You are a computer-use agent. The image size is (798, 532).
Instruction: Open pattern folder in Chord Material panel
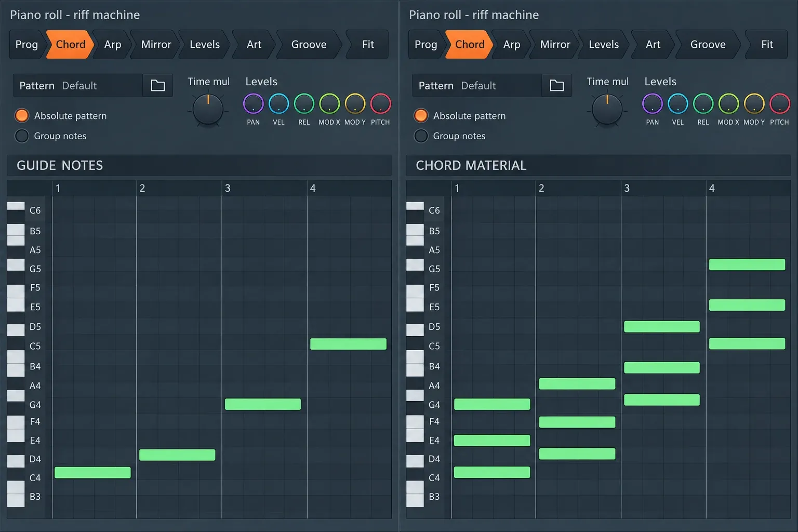click(557, 85)
